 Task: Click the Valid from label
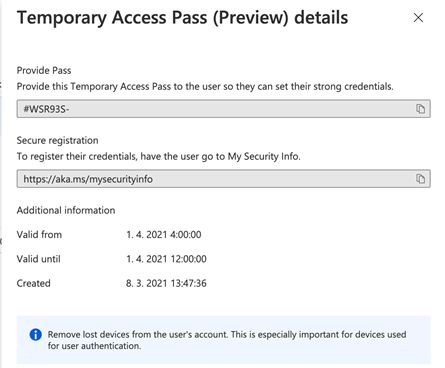39,235
